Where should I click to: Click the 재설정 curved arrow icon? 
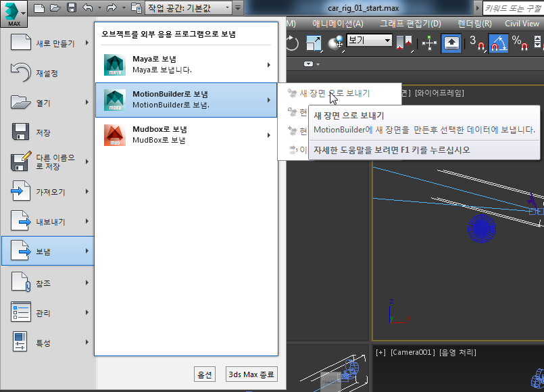click(x=21, y=72)
